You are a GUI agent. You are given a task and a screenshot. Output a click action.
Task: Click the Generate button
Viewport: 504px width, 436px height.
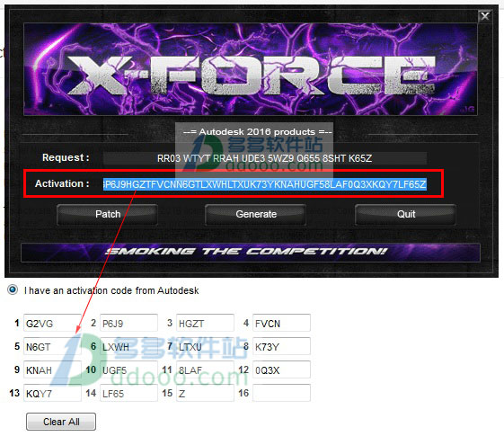[256, 215]
